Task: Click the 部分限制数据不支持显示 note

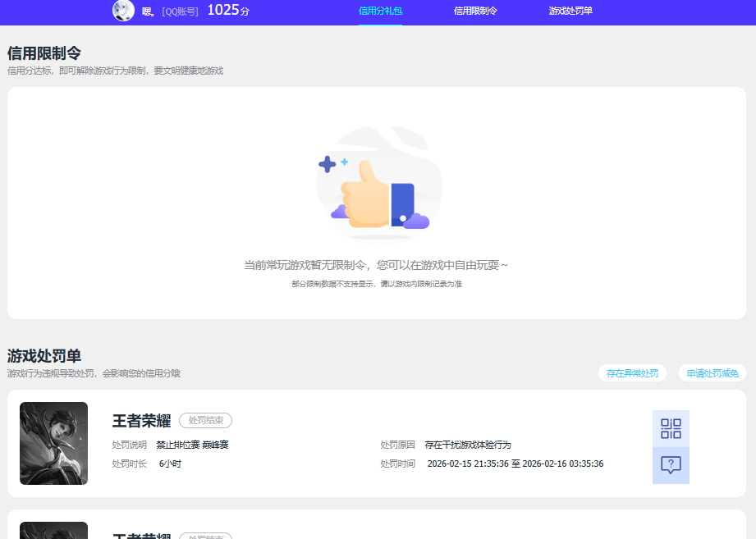Action: pyautogui.click(x=377, y=284)
